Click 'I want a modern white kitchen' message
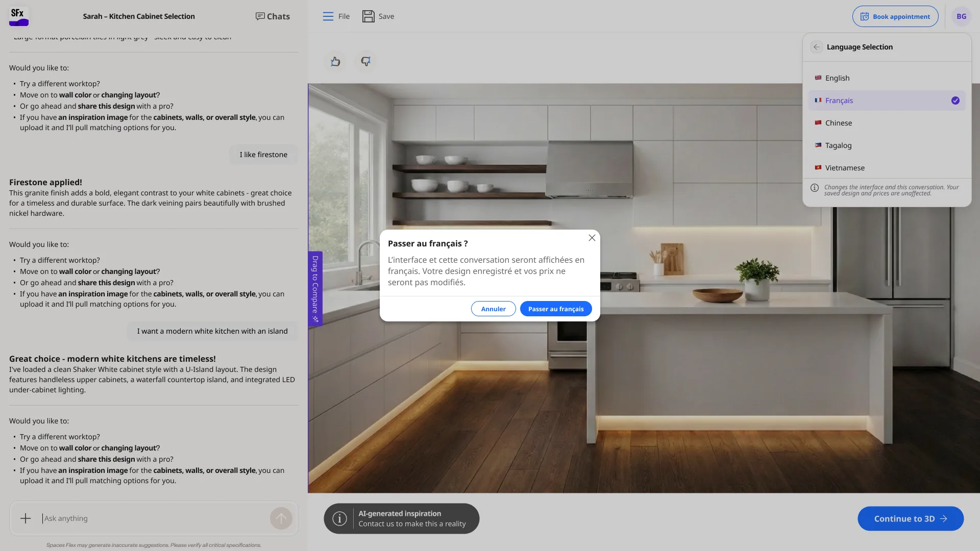This screenshot has width=980, height=551. pyautogui.click(x=212, y=331)
